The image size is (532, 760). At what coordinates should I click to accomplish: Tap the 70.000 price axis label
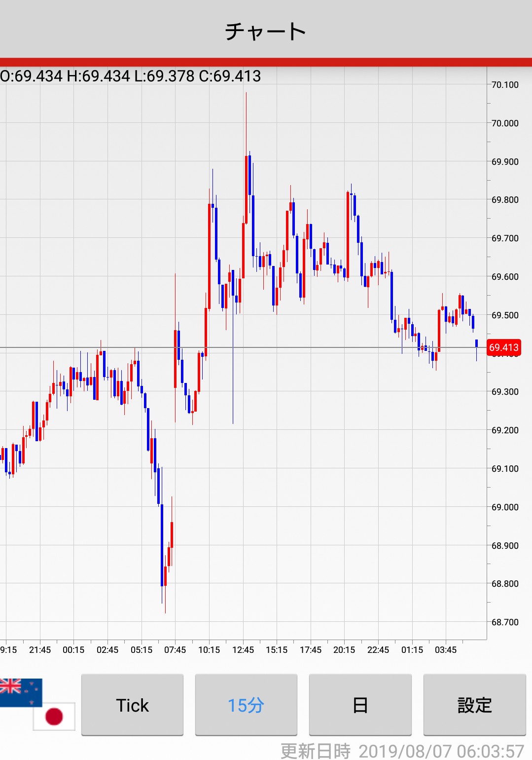click(x=505, y=123)
